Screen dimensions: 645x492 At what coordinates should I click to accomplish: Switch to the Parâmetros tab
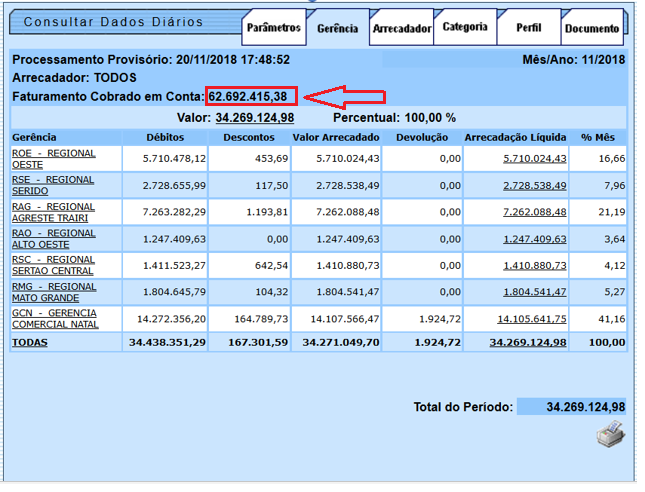[x=274, y=28]
